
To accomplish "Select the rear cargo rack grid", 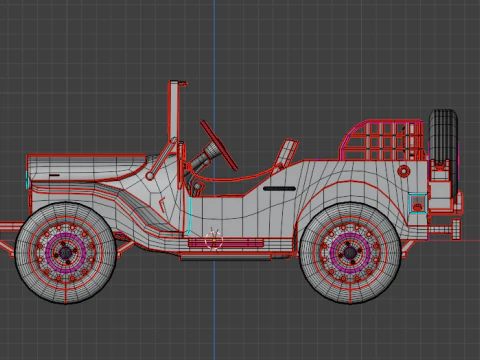I will click(382, 140).
